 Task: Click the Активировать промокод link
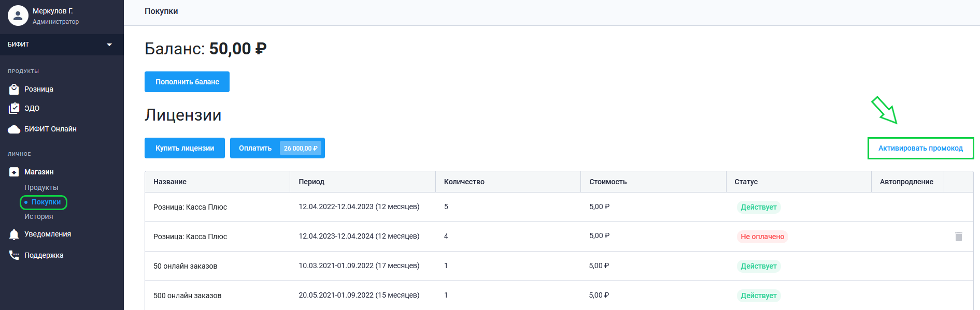tap(920, 148)
